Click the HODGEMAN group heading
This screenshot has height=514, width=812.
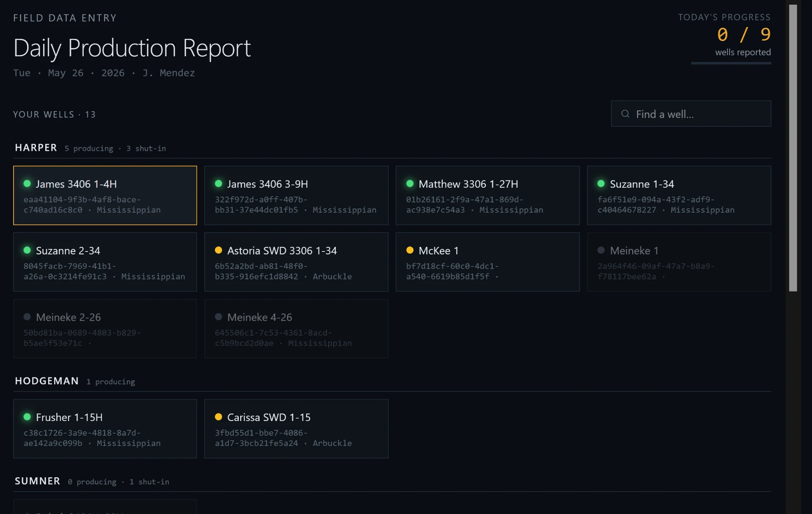point(47,381)
